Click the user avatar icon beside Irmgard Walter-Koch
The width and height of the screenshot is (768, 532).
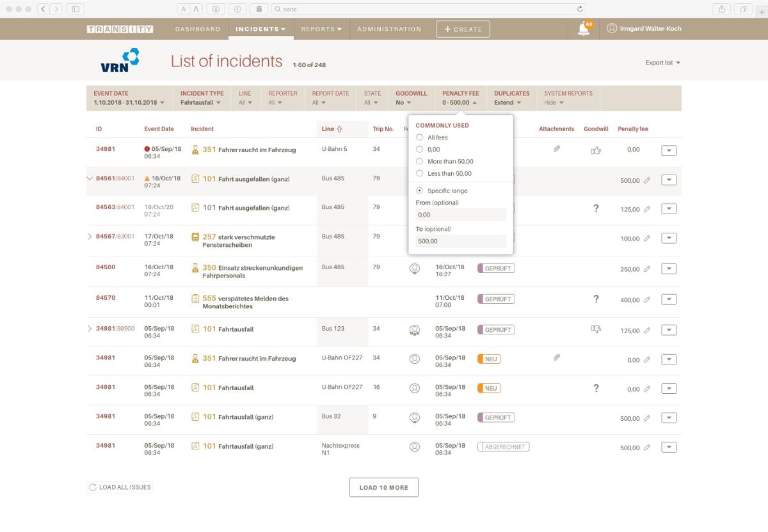[612, 28]
